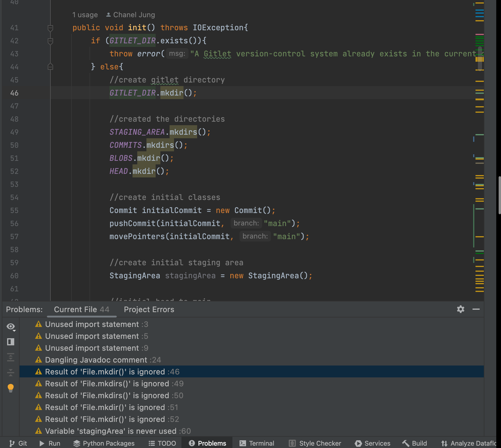Toggle the else fold marker on line 44
This screenshot has width=501, height=448.
(50, 67)
